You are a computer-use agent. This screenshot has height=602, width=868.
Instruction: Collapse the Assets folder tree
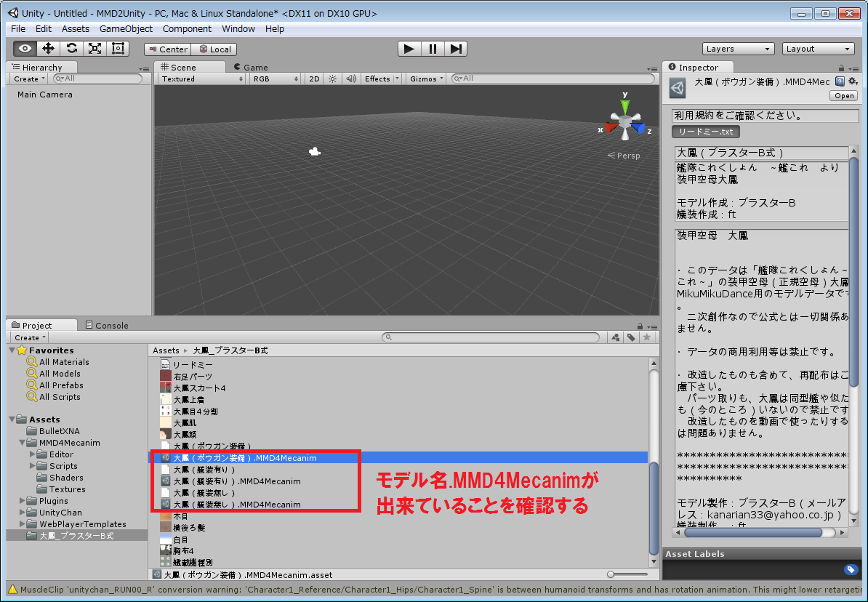click(x=12, y=420)
